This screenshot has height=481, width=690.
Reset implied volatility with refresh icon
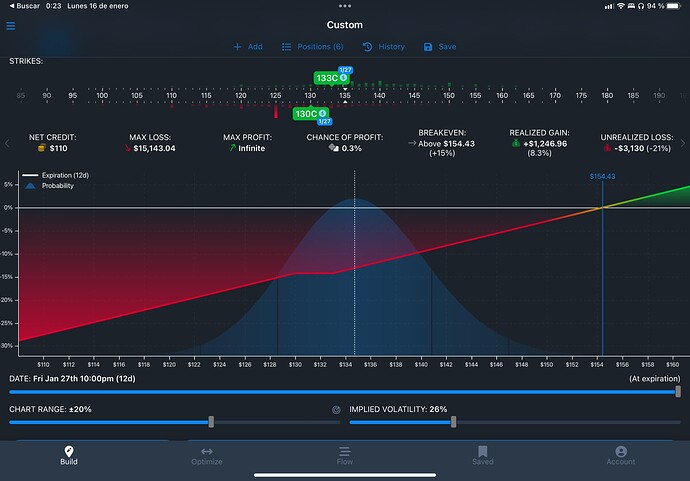pos(336,410)
